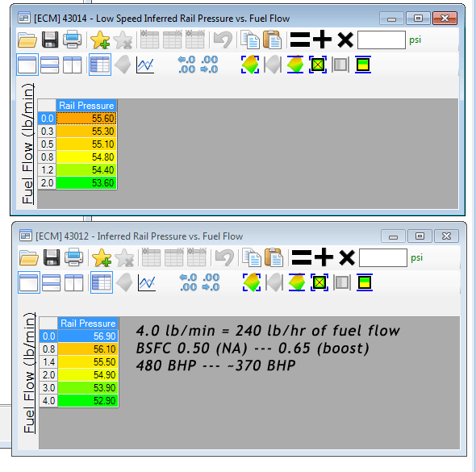476x472 pixels.
Task: Toggle table grid view in 43012 window
Action: (102, 282)
